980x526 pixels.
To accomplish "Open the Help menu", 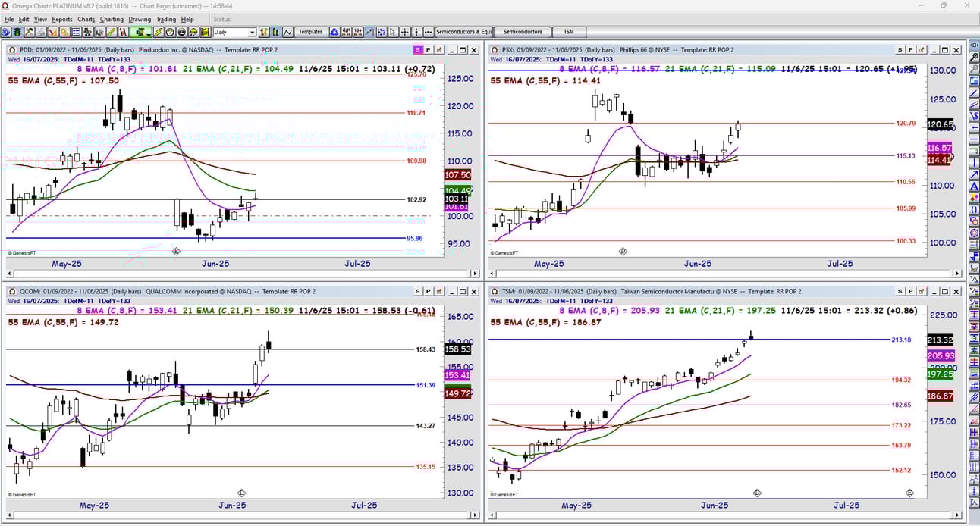I will [x=187, y=19].
